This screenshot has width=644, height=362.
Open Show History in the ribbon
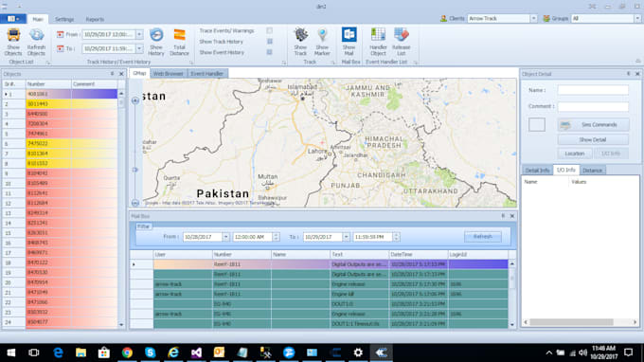click(156, 35)
